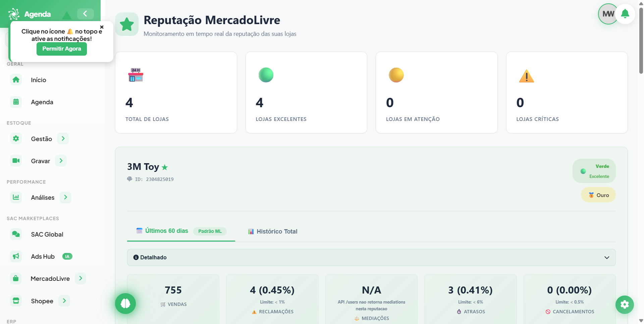Open the floating settings gear button

625,305
